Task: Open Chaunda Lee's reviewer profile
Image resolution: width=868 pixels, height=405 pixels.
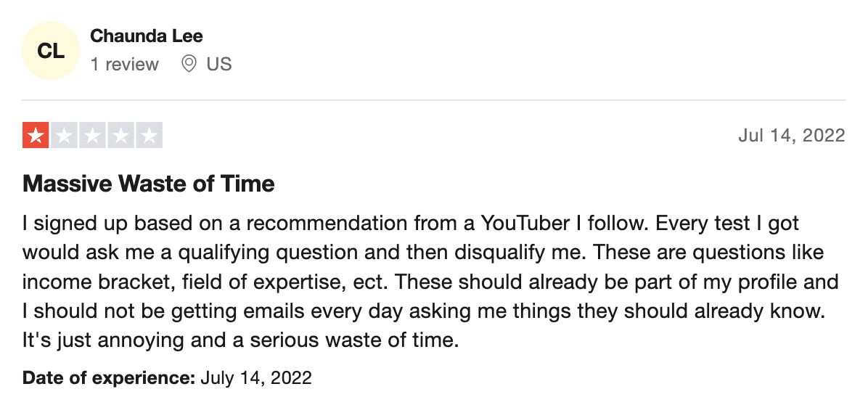Action: tap(146, 36)
